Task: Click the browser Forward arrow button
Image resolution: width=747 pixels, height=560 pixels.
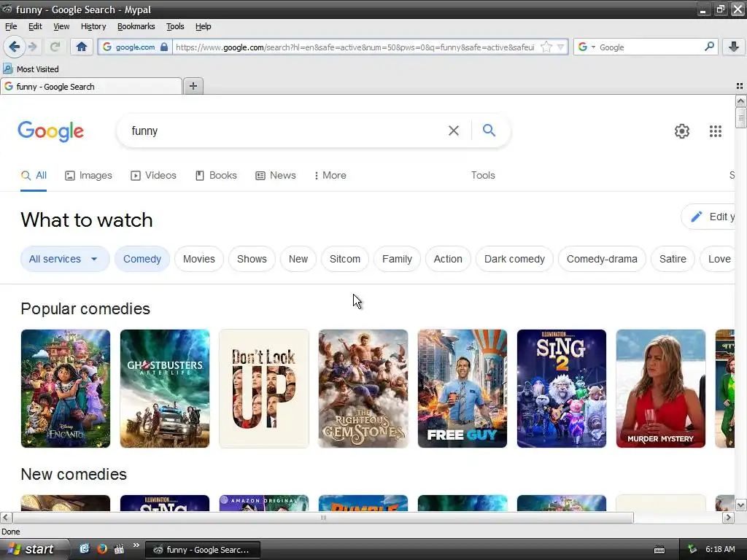Action: (32, 47)
